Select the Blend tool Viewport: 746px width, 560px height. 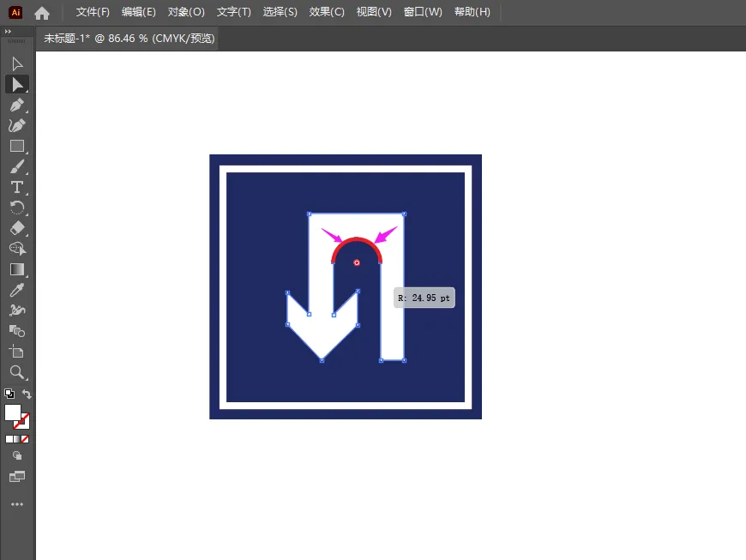click(x=17, y=331)
